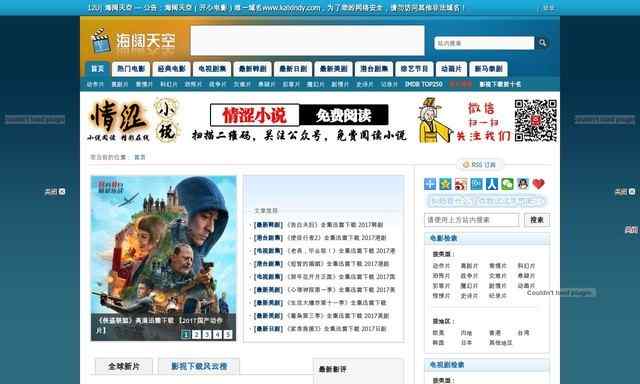640x384 pixels.
Task: Share via the Sina Weibo icon
Action: (x=461, y=184)
